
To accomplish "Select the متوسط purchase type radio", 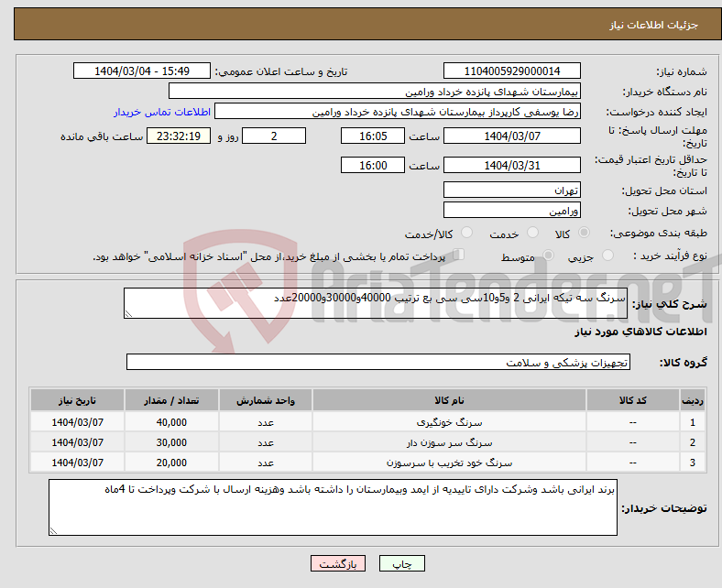I will click(549, 256).
